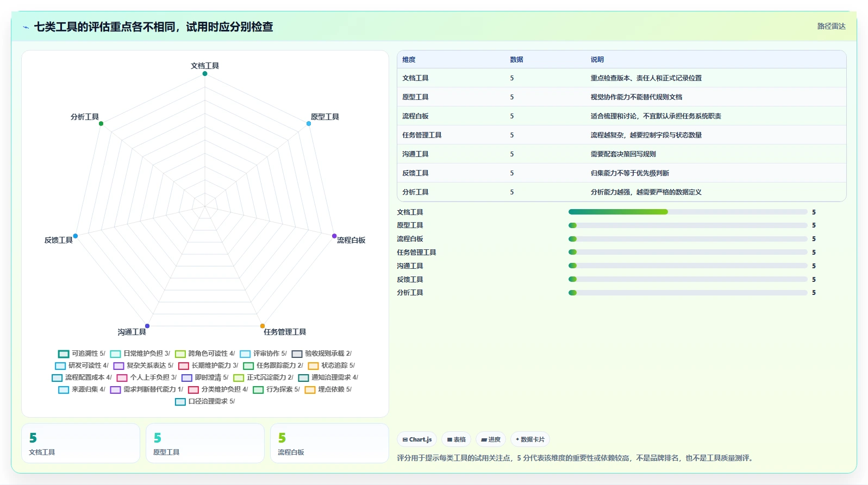
Task: Click the 流程白板 progress bar
Action: [x=688, y=239]
